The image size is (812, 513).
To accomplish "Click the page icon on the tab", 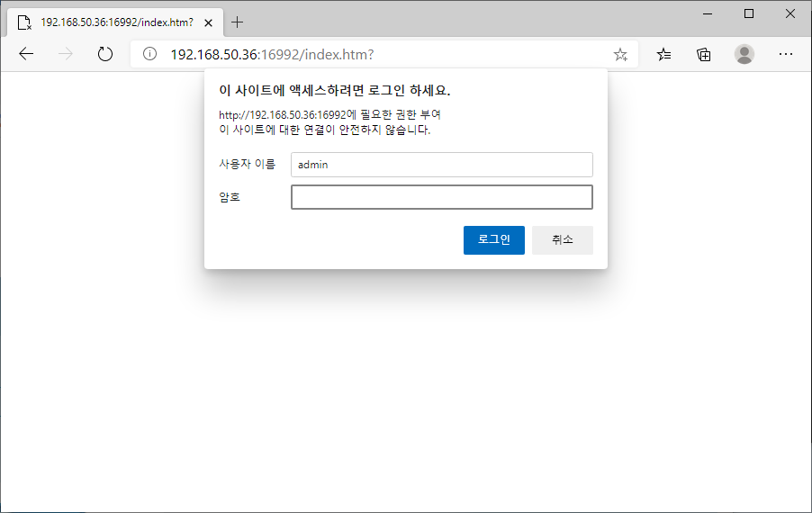I will click(23, 22).
